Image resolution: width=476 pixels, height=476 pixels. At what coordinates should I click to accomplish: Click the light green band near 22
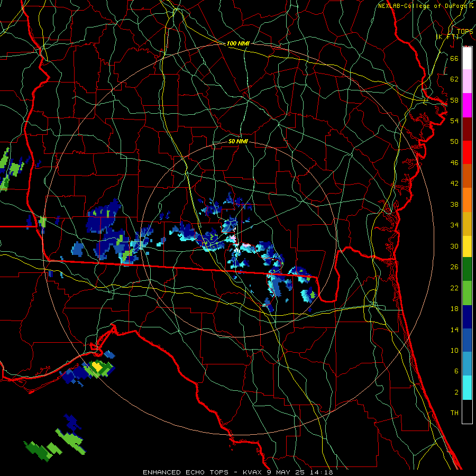pos(467,293)
